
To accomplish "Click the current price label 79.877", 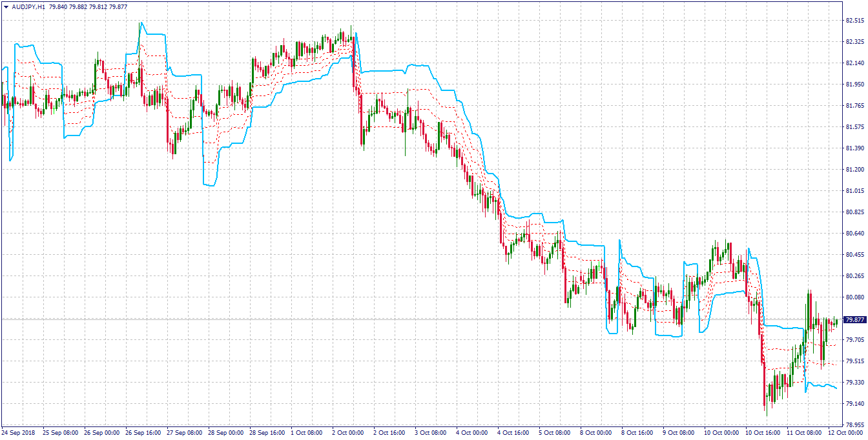I will click(x=855, y=319).
